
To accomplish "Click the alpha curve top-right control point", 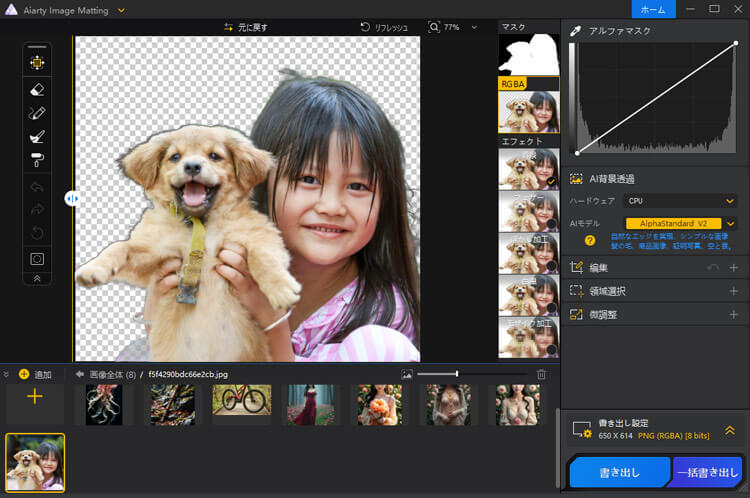I will pyautogui.click(x=736, y=43).
